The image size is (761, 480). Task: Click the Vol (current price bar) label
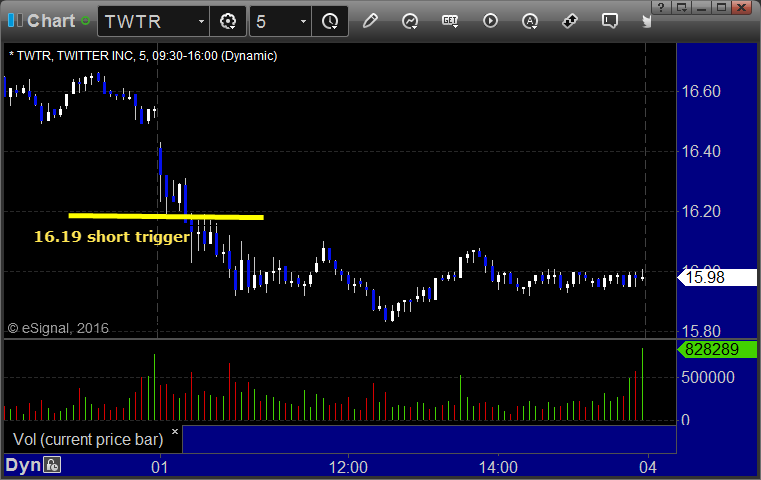88,440
